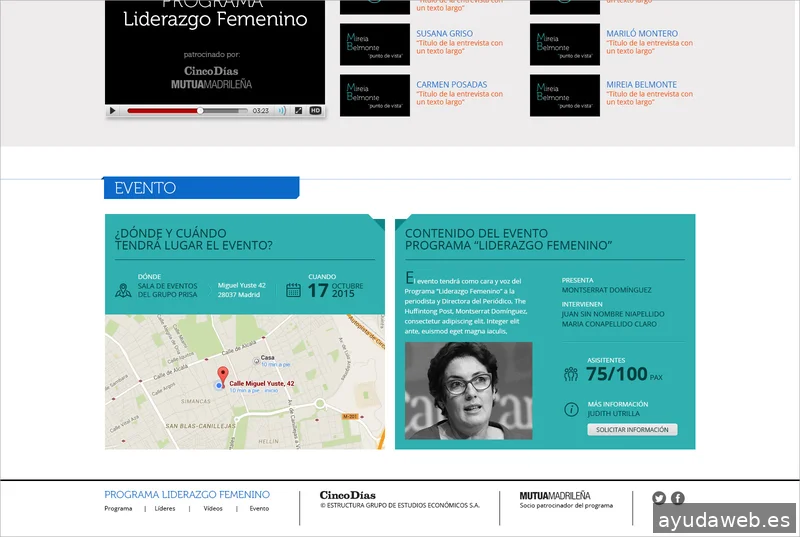The width and height of the screenshot is (800, 537).
Task: Click the Casa marker on the map
Action: 256,361
